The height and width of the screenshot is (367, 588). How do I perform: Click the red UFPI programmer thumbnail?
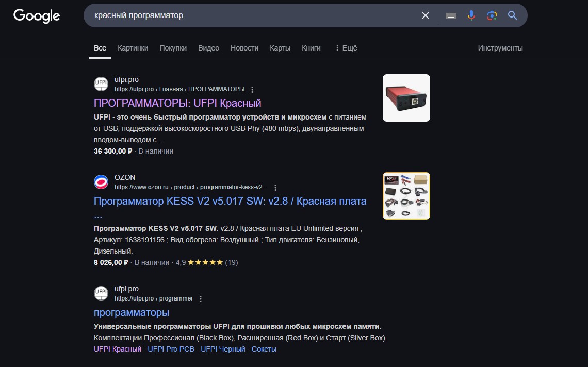[406, 98]
